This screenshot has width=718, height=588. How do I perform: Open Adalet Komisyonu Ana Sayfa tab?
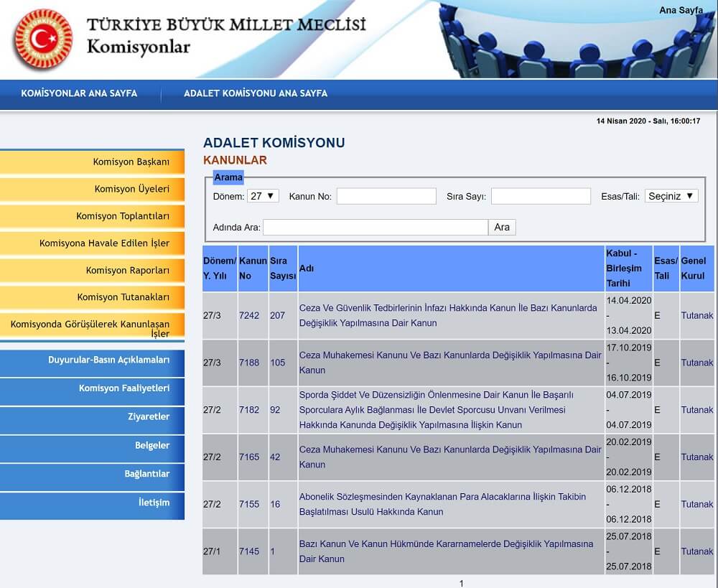coord(256,93)
